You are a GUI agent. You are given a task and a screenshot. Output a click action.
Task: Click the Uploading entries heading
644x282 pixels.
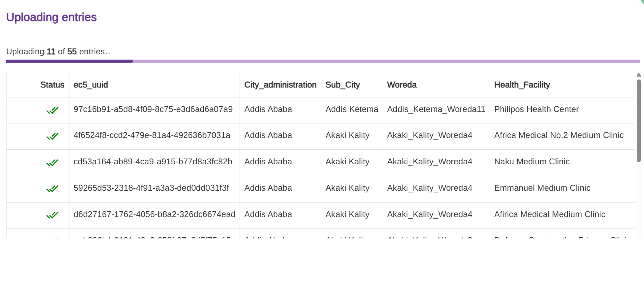[52, 17]
